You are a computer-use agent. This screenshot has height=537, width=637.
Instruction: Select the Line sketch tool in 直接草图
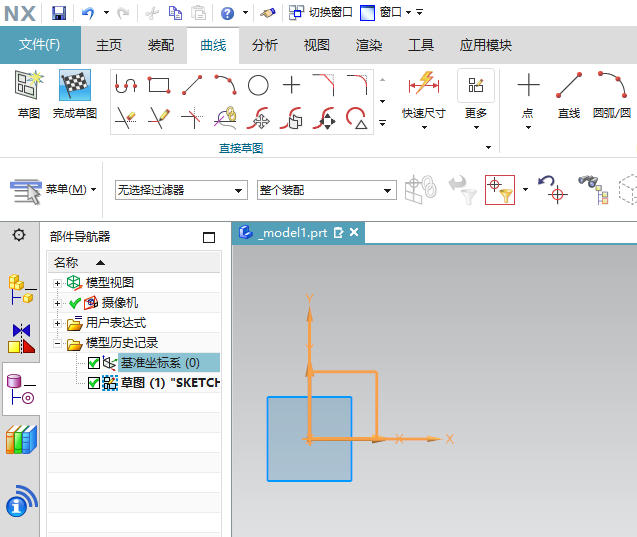[192, 85]
